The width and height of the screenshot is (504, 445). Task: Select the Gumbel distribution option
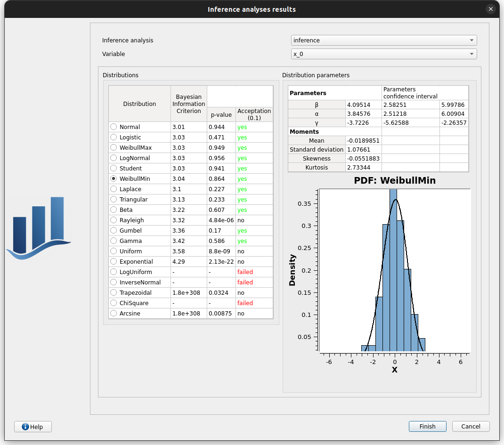(x=114, y=231)
